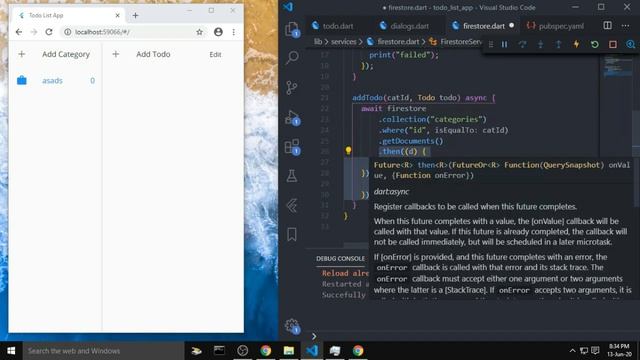Click Add Category in the Todo app
This screenshot has height=360, width=640.
click(x=66, y=54)
